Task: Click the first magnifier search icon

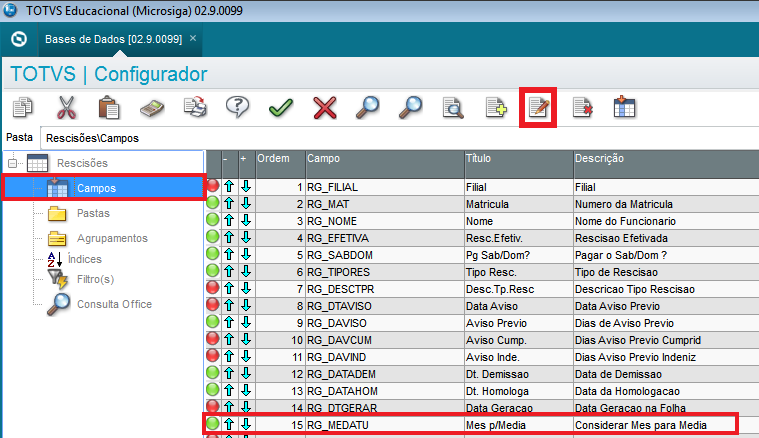Action: pos(367,107)
